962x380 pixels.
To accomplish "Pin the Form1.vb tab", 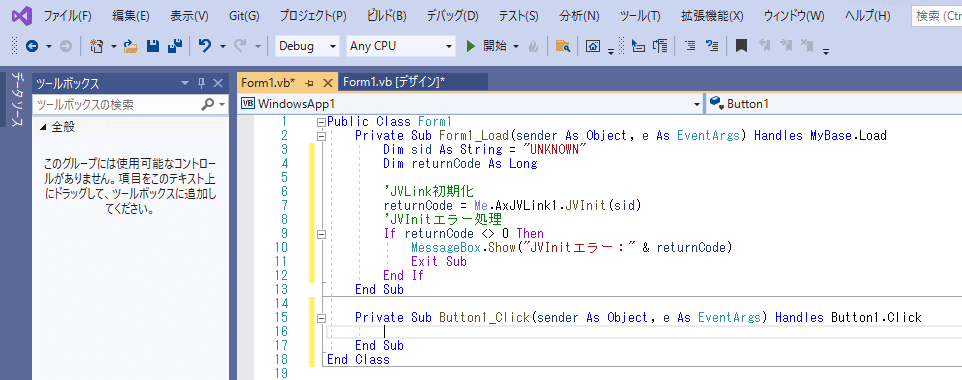I will (x=310, y=83).
